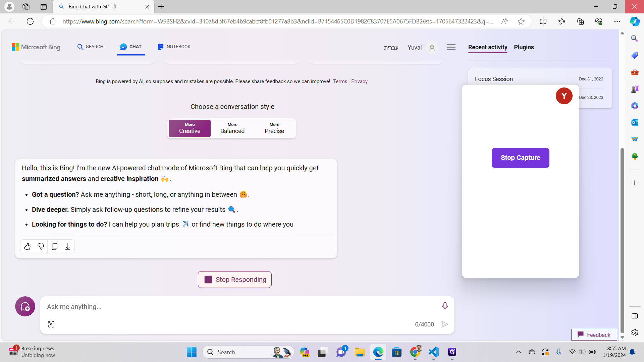The height and width of the screenshot is (362, 644).
Task: Open the Outlook sidebar icon
Action: click(634, 122)
